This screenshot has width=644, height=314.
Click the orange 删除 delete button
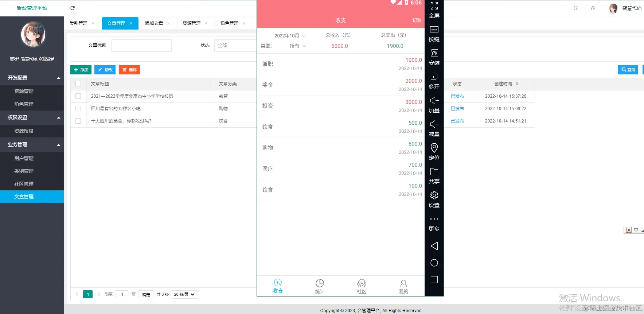click(x=129, y=70)
